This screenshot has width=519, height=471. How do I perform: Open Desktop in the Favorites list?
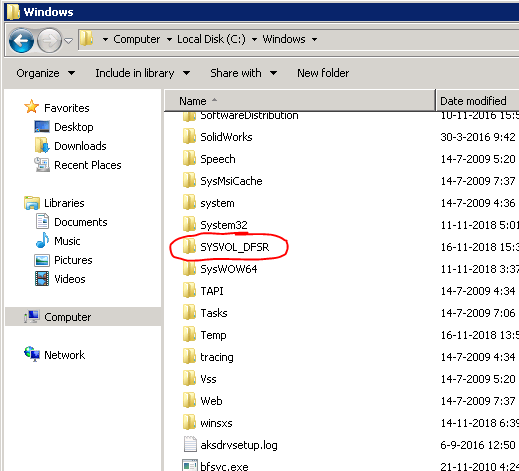pos(74,127)
